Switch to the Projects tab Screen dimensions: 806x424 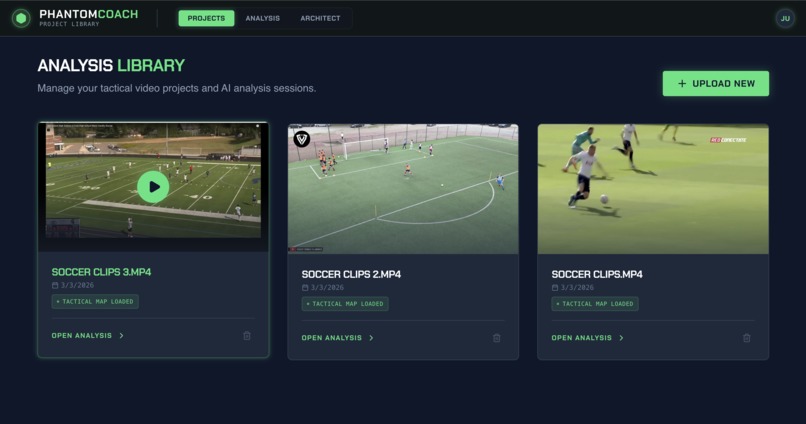tap(206, 18)
